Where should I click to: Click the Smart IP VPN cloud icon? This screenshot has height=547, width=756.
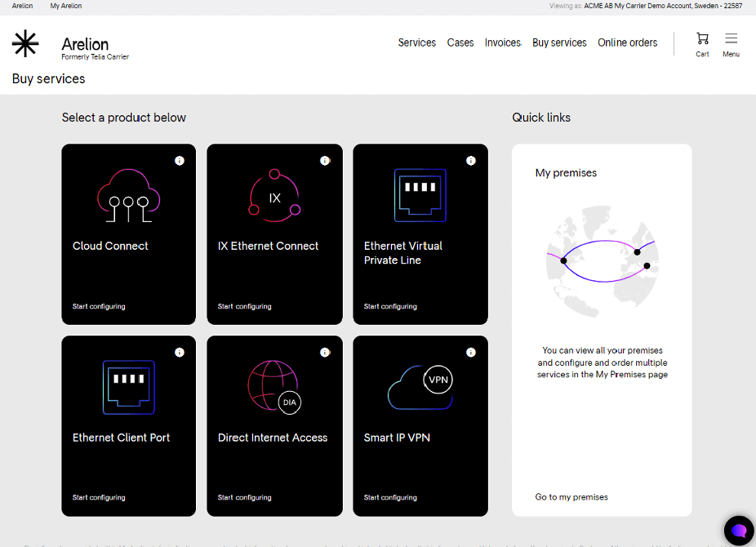420,387
